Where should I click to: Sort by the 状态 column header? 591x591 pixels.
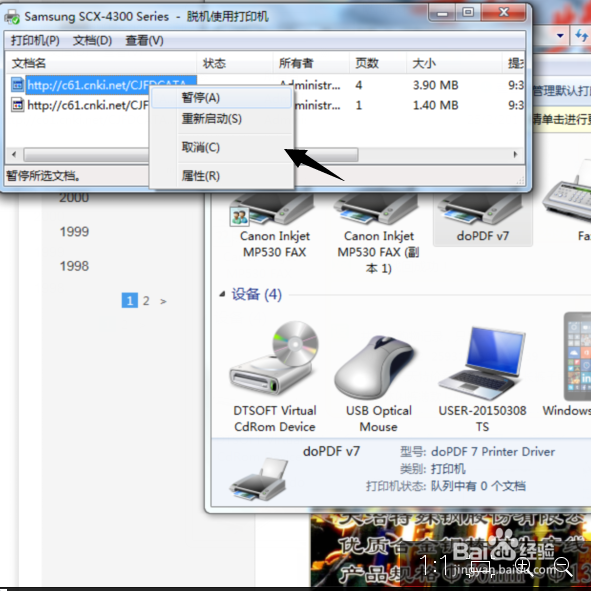point(234,63)
